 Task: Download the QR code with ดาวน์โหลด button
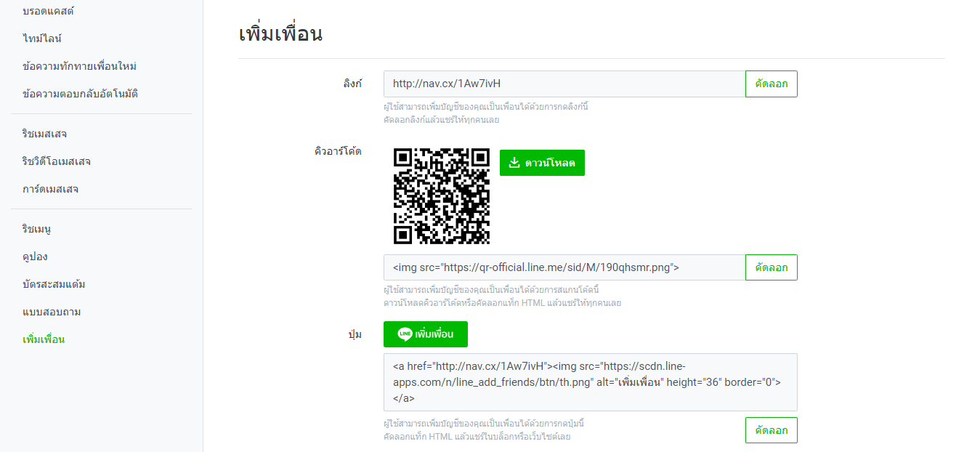(542, 163)
